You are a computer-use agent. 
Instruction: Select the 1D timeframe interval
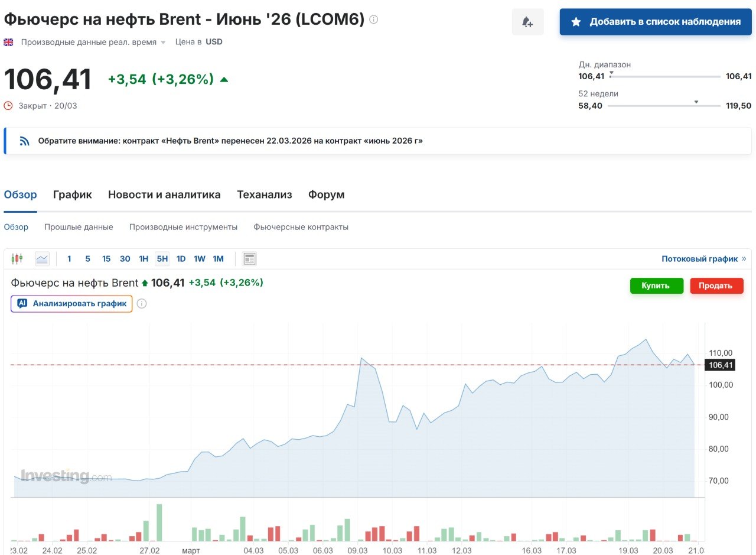coord(181,258)
